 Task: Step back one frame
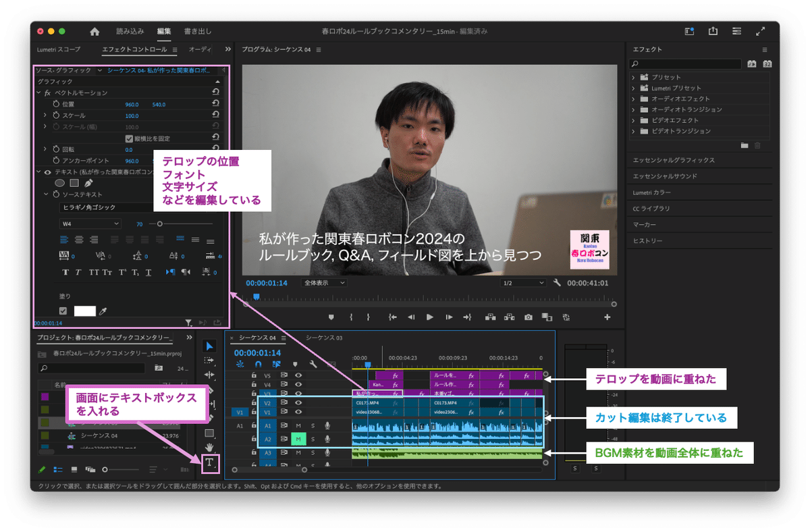(410, 317)
